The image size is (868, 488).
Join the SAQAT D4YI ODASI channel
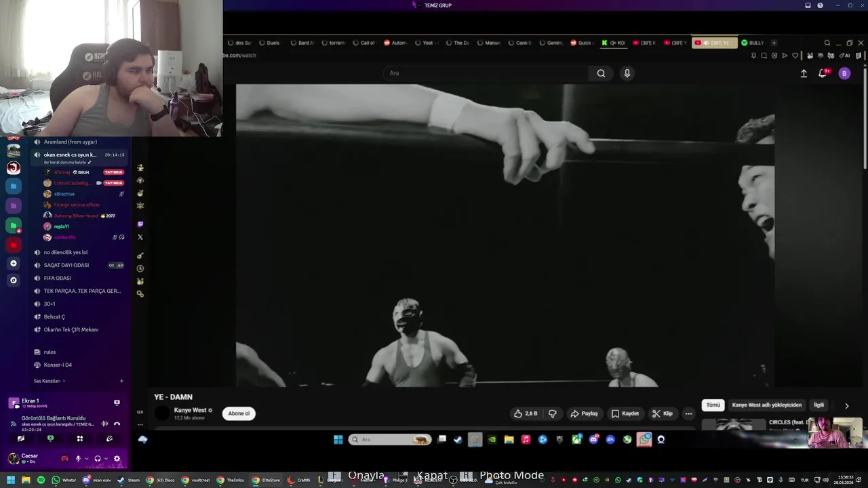[79, 265]
